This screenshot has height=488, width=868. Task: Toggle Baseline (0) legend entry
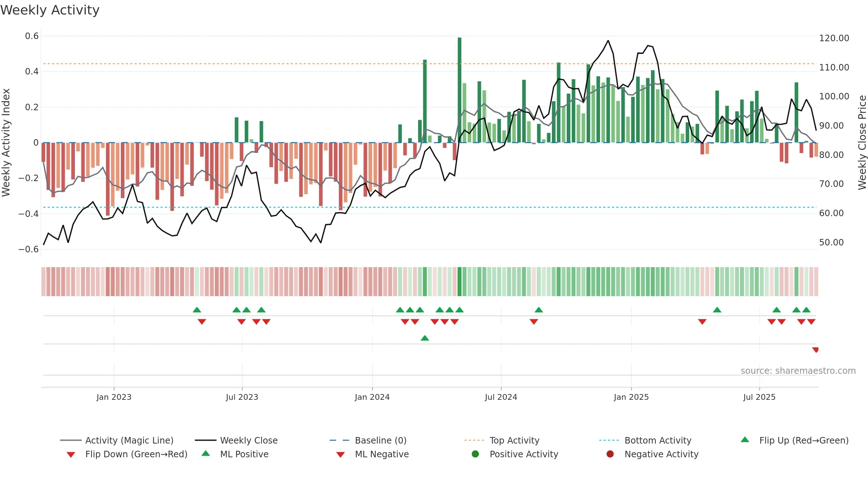coord(368,440)
